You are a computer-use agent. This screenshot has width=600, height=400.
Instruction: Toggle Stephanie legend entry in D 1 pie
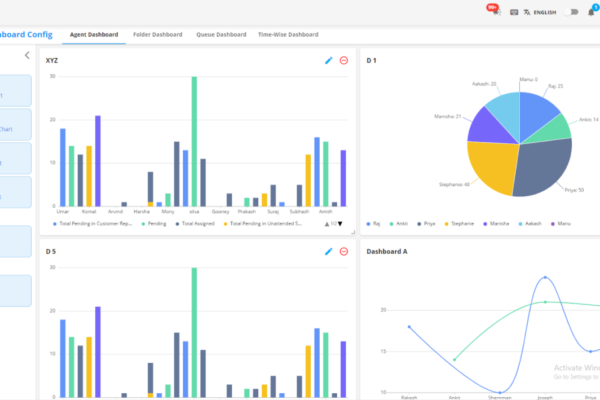click(x=459, y=224)
